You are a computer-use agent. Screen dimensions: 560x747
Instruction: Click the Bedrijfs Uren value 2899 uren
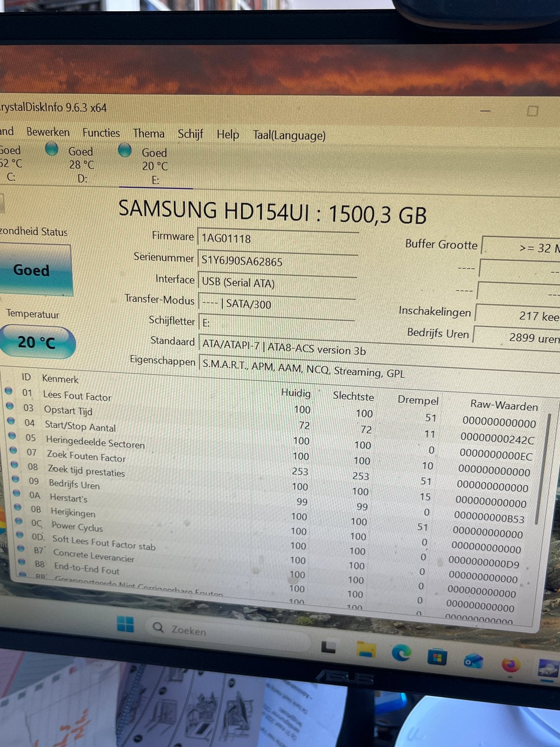click(x=516, y=336)
